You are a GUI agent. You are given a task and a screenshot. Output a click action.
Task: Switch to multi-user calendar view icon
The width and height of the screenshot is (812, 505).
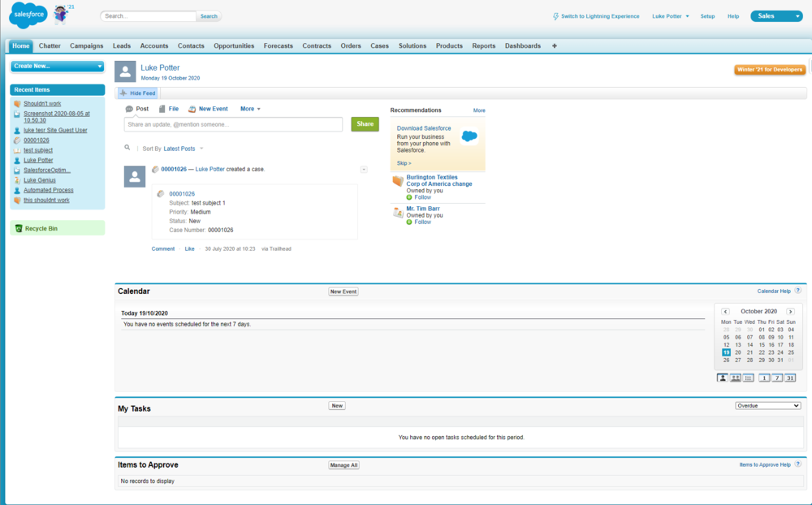(736, 378)
